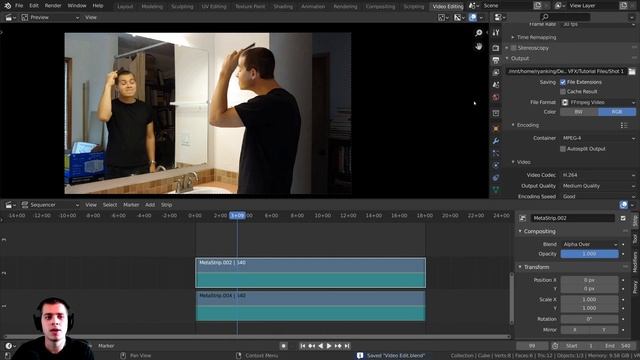Open the Video Codec H.264 dropdown
The height and width of the screenshot is (360, 640).
(598, 175)
